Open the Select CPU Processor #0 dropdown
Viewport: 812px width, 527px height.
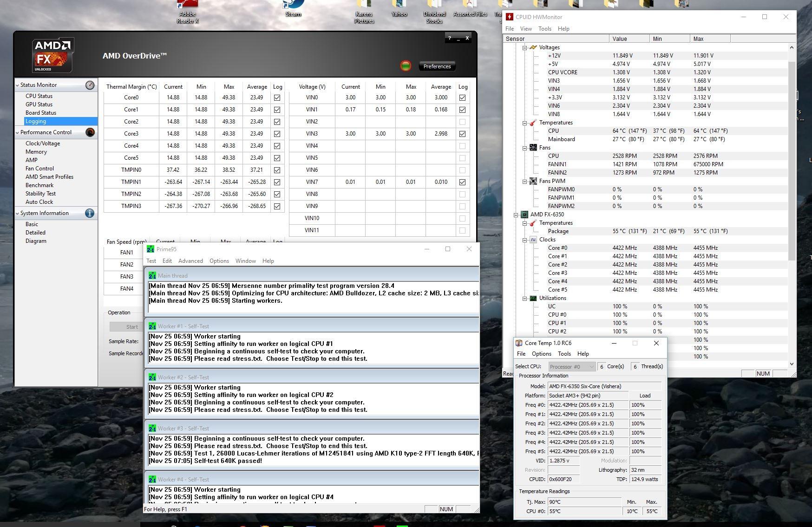tap(572, 366)
